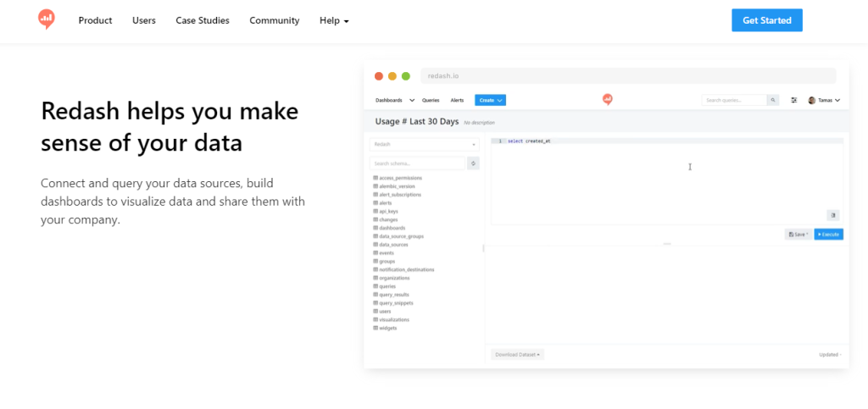The image size is (868, 409).
Task: Click the table icon beside alert_subscriptions
Action: pyautogui.click(x=376, y=195)
